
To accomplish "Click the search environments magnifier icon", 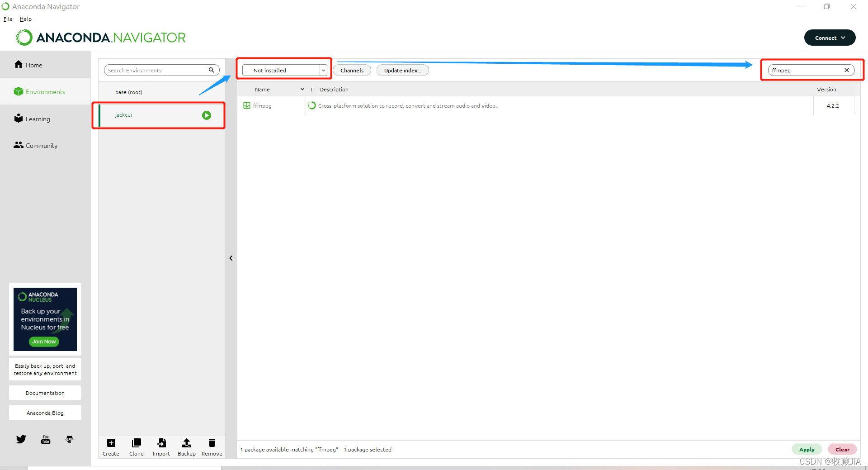I will 211,70.
